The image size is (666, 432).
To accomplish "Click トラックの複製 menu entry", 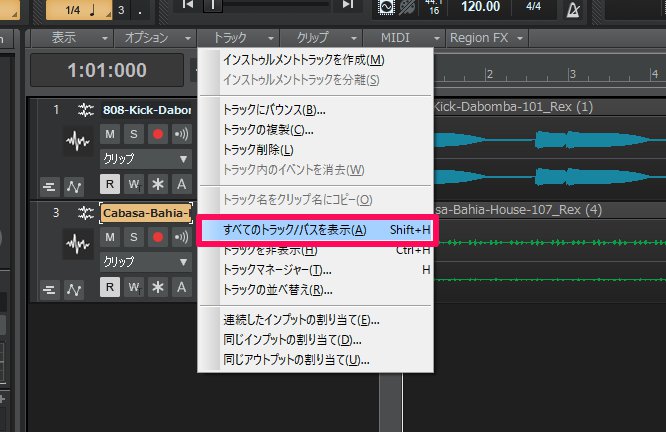I will coord(268,129).
